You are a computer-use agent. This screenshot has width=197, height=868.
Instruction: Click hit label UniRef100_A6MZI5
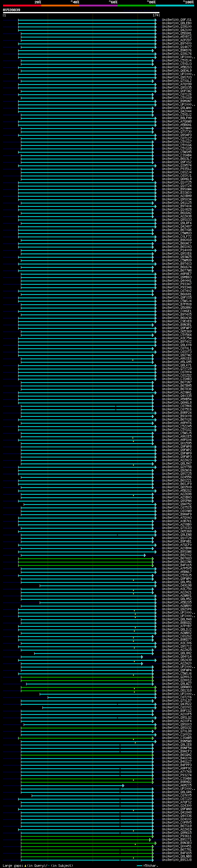pyautogui.click(x=176, y=786)
